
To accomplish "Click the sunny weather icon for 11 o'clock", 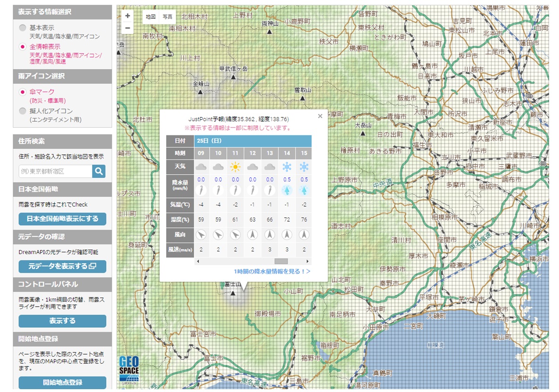I will click(235, 167).
